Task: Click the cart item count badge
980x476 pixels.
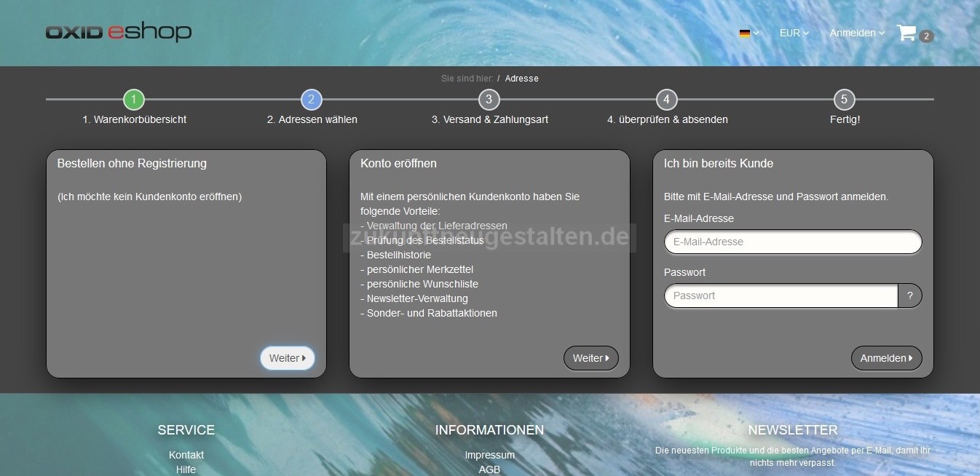Action: (x=926, y=36)
